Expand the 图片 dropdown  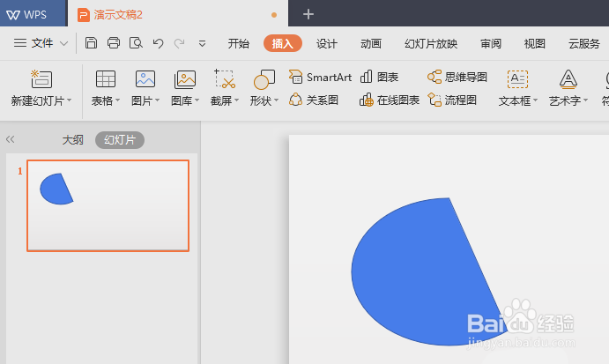(157, 100)
